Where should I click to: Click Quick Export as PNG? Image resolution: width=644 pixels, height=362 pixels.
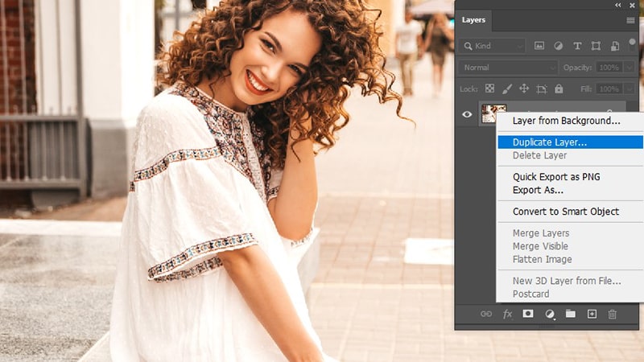point(556,177)
